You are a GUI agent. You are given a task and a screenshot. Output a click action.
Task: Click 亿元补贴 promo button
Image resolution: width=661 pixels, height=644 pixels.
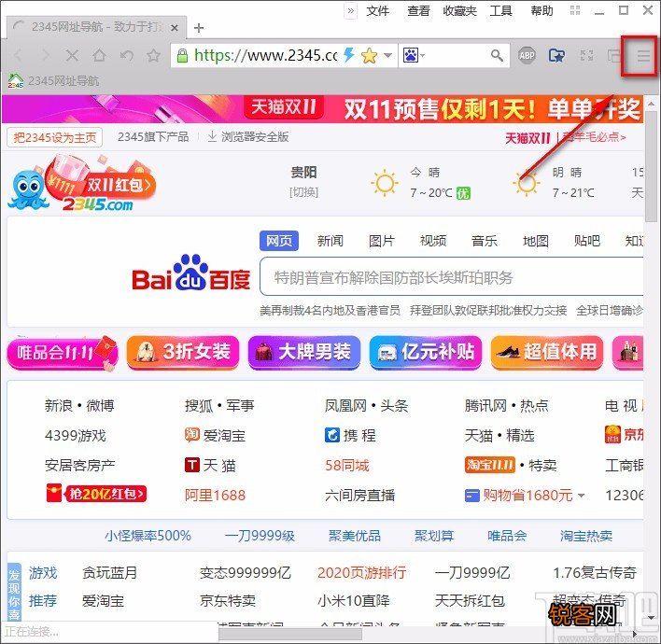(x=426, y=353)
